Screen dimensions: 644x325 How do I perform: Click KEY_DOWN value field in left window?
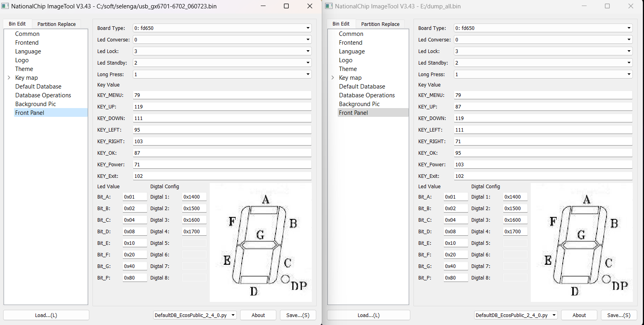(222, 118)
